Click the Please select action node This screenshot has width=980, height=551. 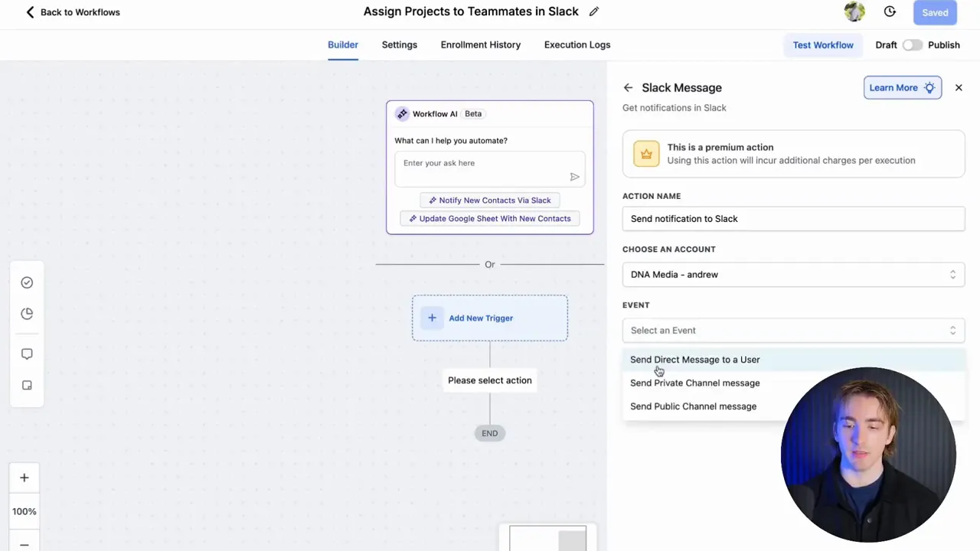(x=490, y=380)
